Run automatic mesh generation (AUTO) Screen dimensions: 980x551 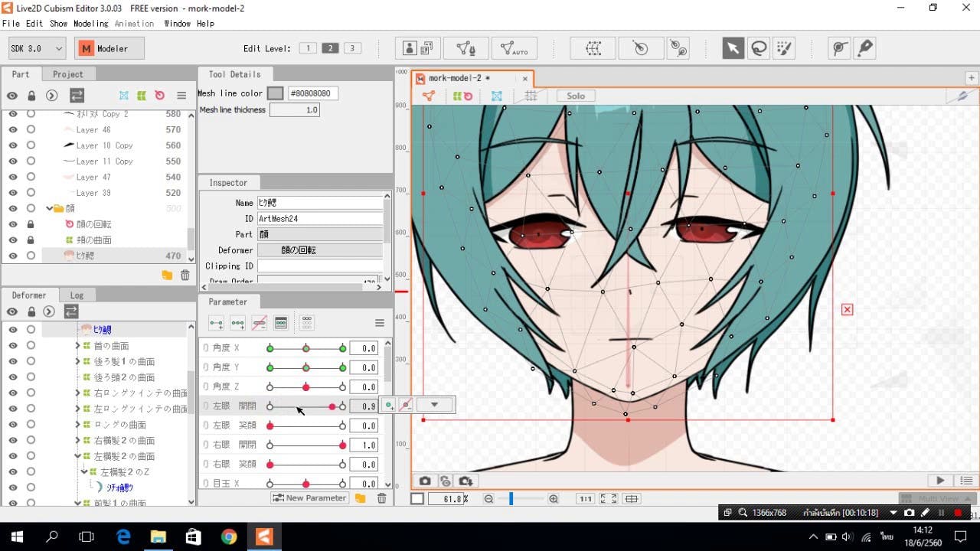click(514, 48)
